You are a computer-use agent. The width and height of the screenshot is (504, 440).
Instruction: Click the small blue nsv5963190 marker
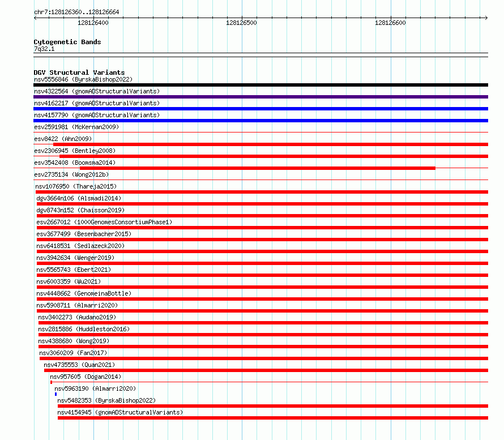tap(55, 394)
